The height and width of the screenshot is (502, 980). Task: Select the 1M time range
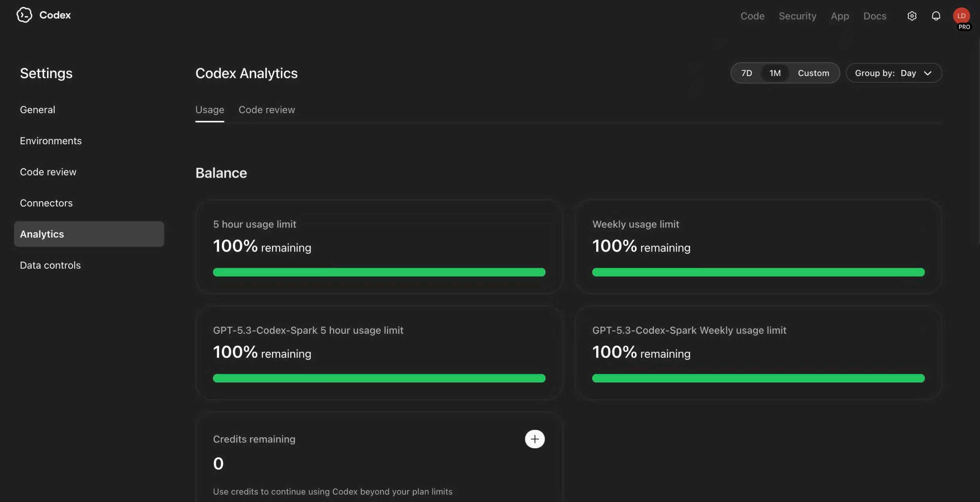pos(775,73)
